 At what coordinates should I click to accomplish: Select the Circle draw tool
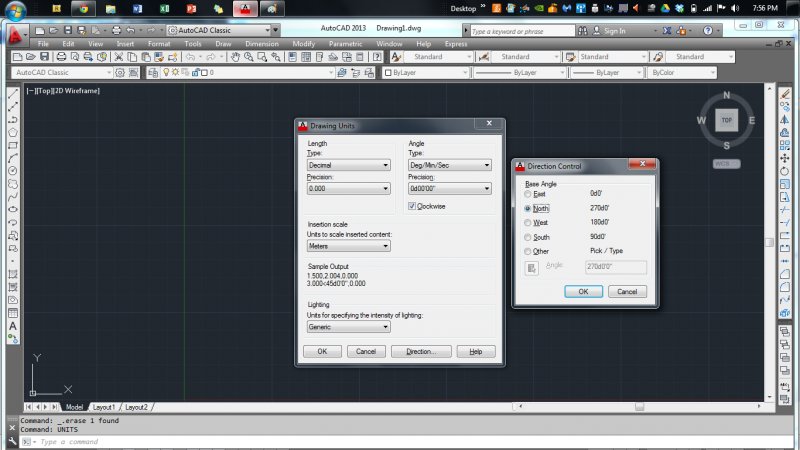pyautogui.click(x=13, y=171)
